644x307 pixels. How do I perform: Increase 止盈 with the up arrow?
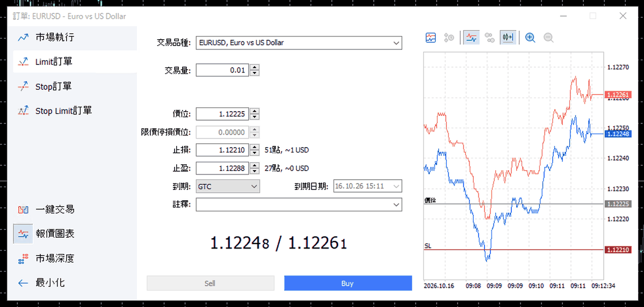255,165
